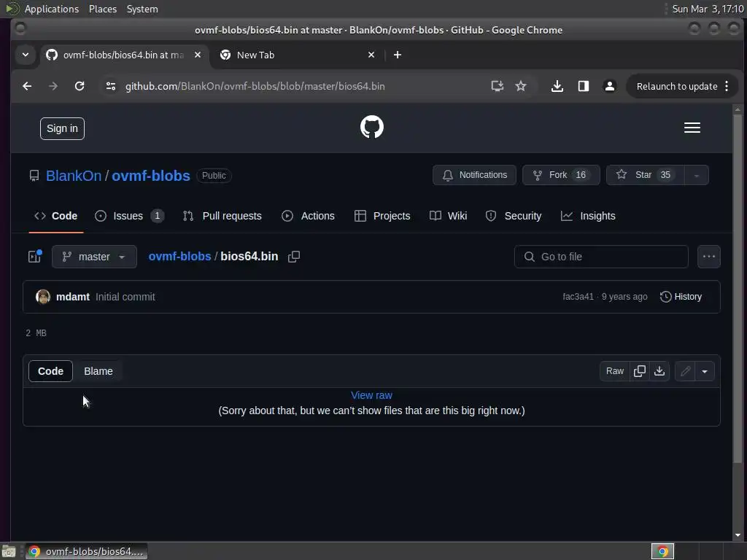Open the Security tab
This screenshot has height=560, width=747.
tap(513, 216)
